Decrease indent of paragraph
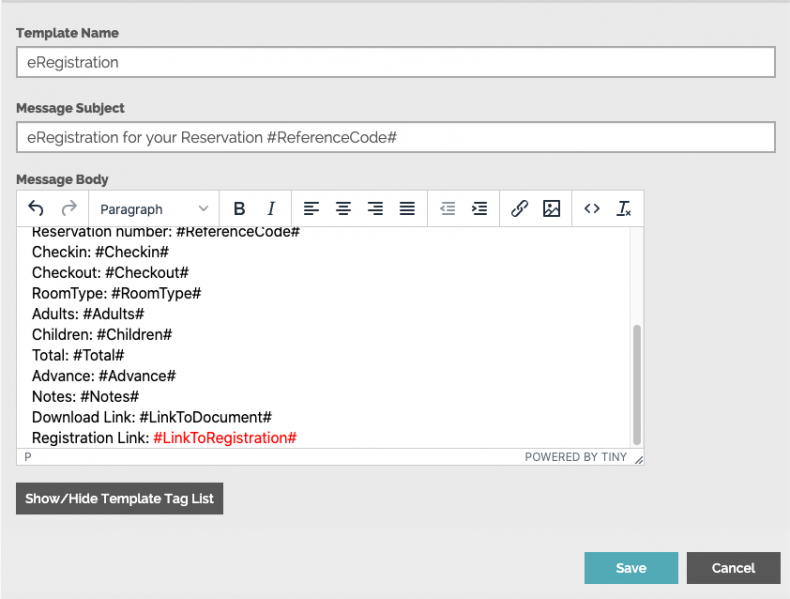This screenshot has height=599, width=790. tap(447, 209)
